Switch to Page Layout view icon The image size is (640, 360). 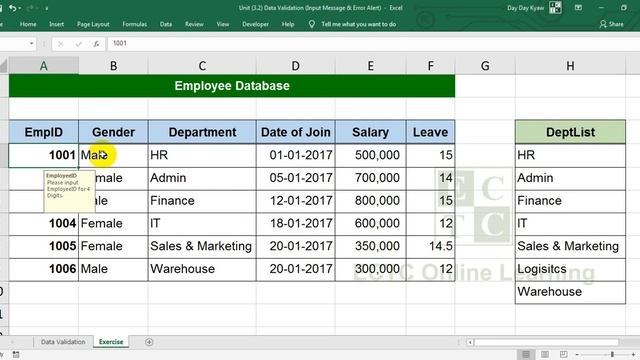(544, 354)
